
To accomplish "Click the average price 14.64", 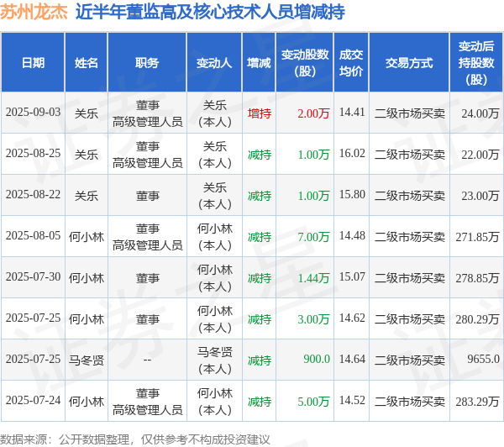I will (352, 359).
